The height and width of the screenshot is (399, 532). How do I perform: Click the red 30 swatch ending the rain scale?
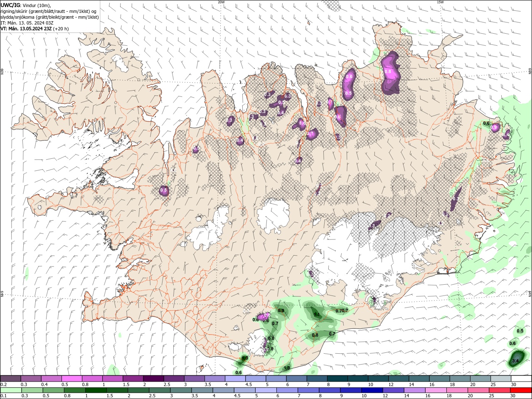pyautogui.click(x=521, y=390)
